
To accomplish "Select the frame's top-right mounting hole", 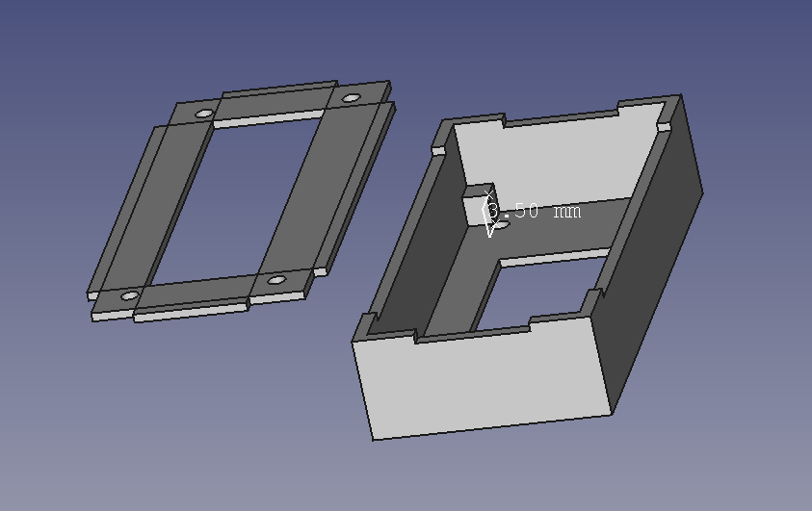I will point(350,98).
